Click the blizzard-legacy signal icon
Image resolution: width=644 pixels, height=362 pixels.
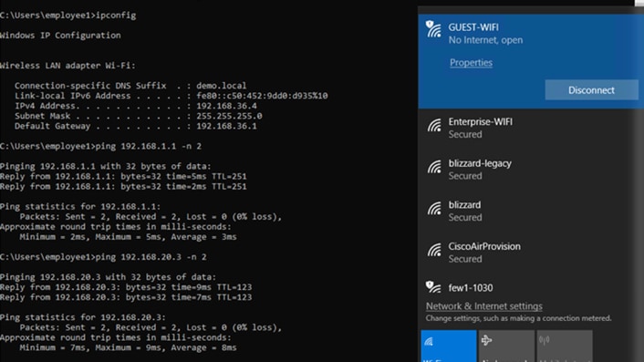pos(434,166)
